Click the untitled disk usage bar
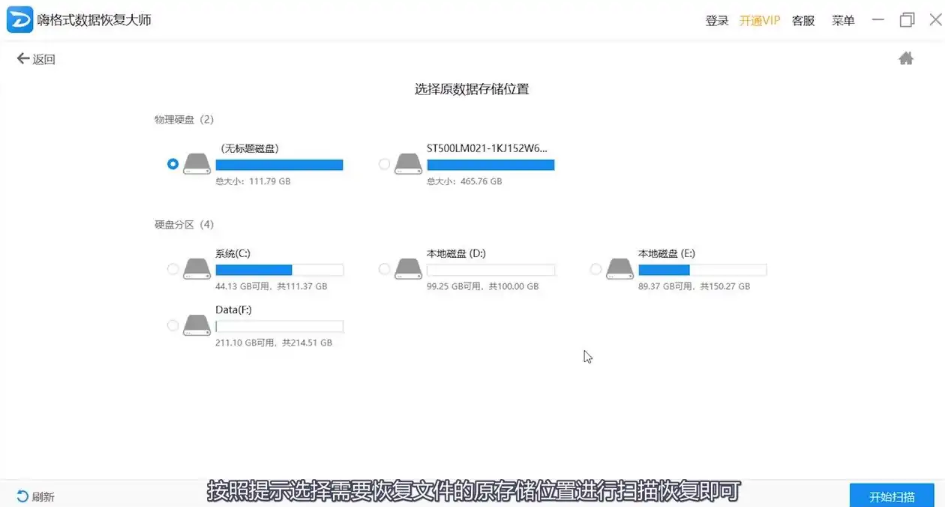The image size is (945, 507). click(x=279, y=165)
